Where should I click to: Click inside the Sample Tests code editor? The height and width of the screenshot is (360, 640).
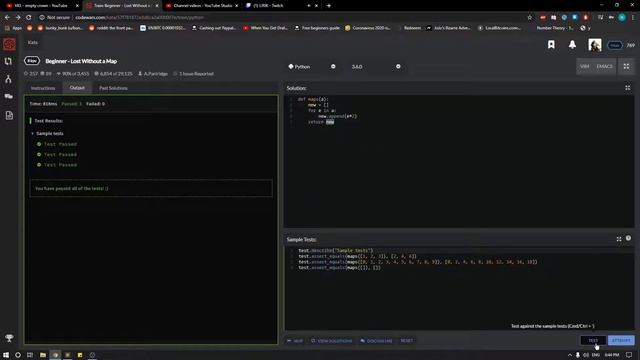pos(459,288)
